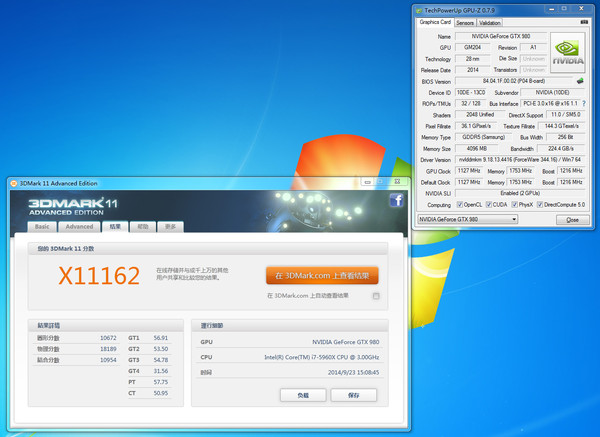Open the Basic tab in 3DMark 11
The image size is (600, 437).
(42, 227)
